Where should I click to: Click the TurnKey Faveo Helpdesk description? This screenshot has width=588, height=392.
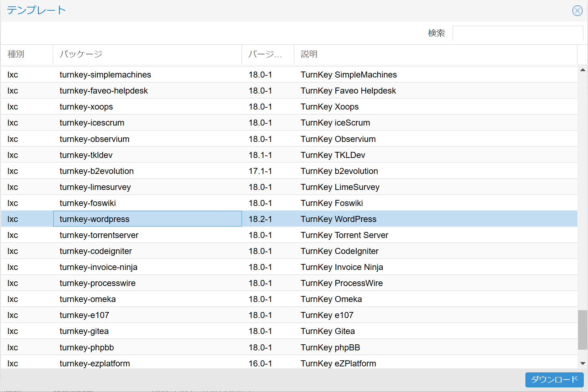348,91
